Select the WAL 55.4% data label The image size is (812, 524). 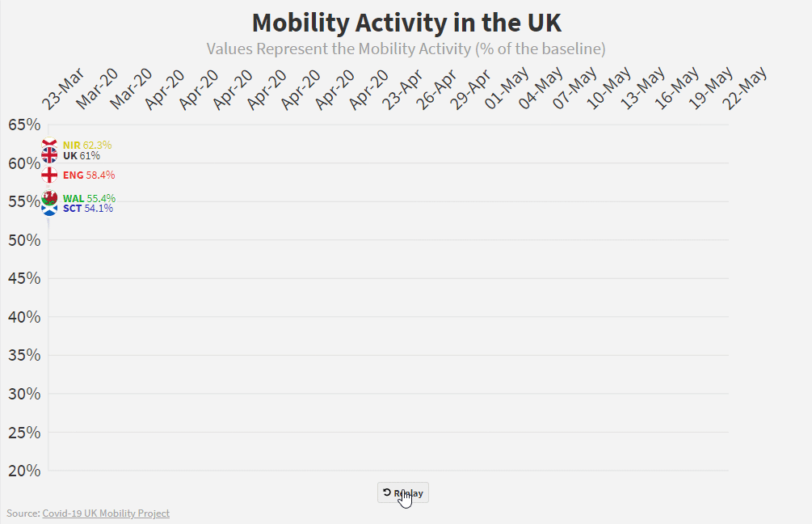(89, 198)
